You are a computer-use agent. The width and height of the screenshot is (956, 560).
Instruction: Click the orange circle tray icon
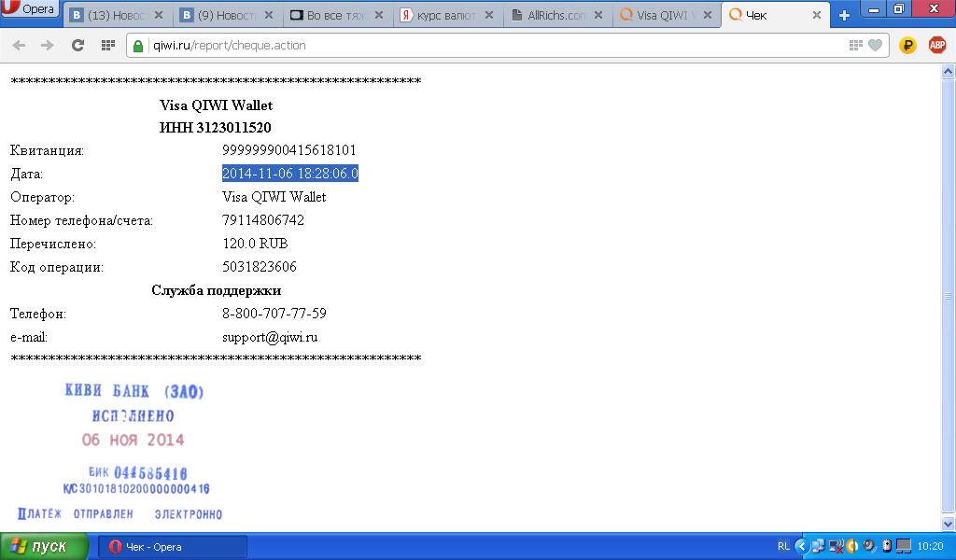pyautogui.click(x=852, y=547)
